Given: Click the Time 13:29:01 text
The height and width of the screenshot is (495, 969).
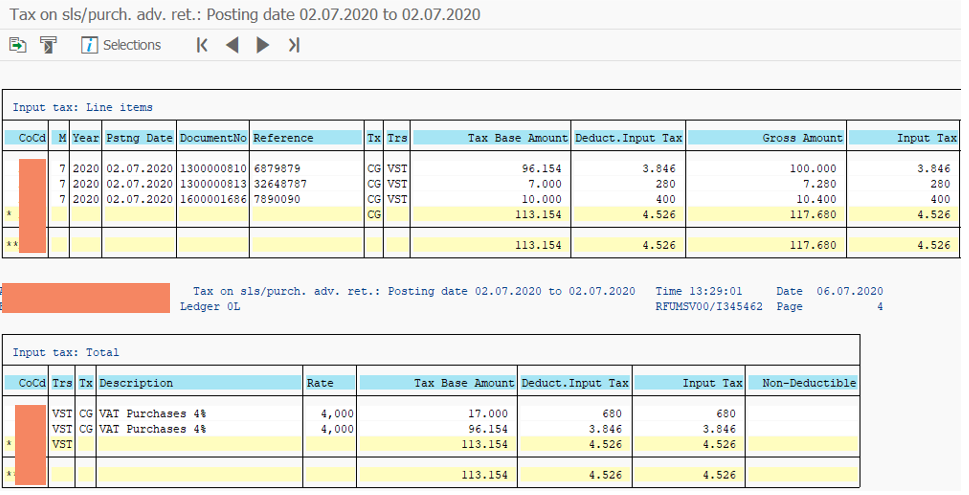Looking at the screenshot, I should point(698,291).
